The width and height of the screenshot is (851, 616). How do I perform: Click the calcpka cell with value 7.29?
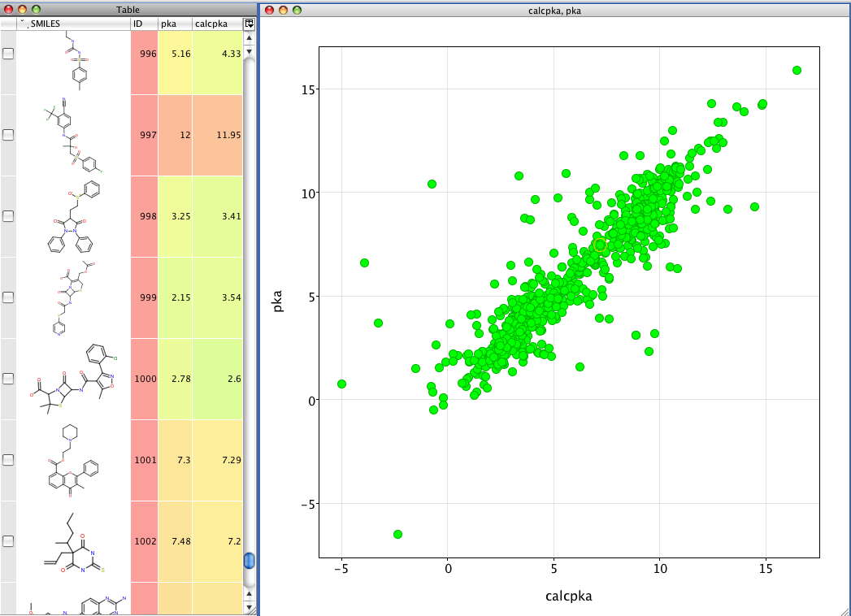pos(218,460)
